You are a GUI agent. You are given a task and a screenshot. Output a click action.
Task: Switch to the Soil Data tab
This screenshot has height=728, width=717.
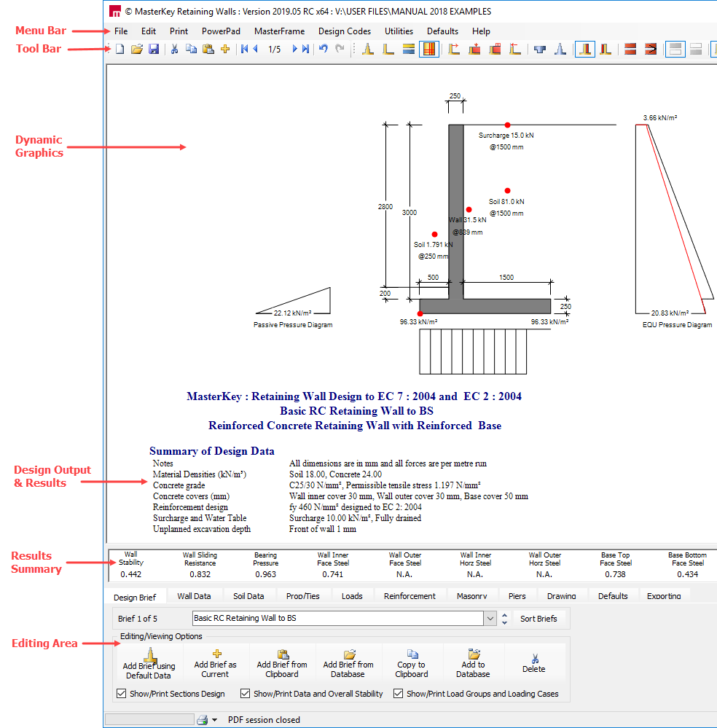[x=248, y=596]
